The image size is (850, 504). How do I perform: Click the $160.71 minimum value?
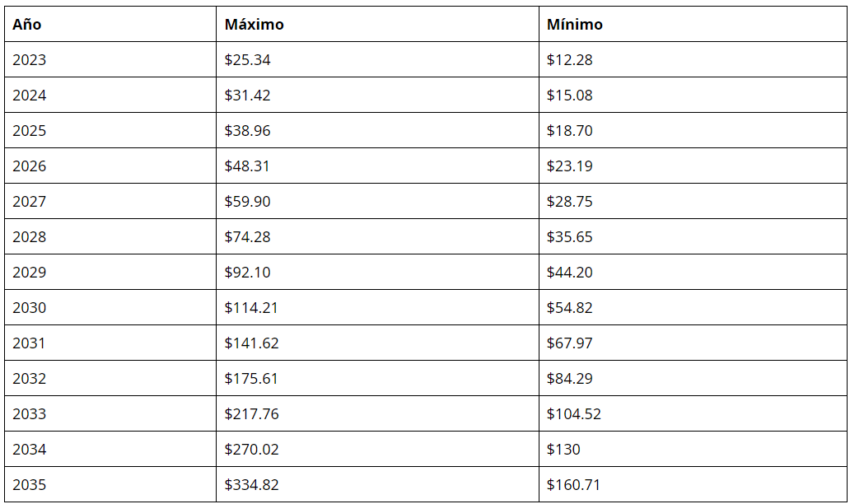[x=574, y=484]
